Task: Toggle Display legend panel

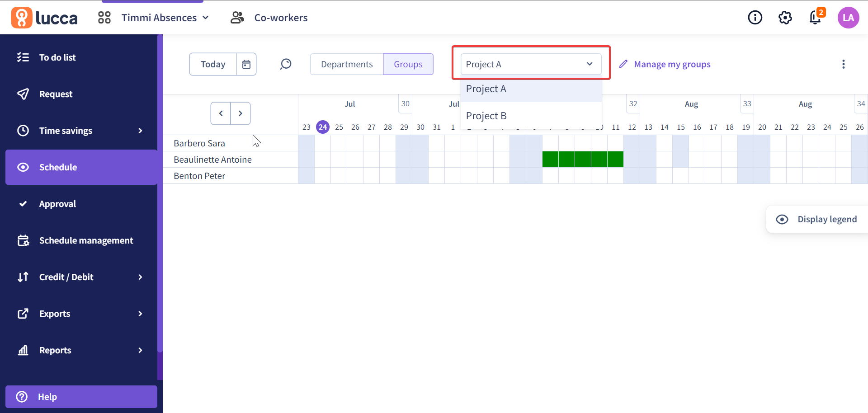Action: click(x=817, y=219)
